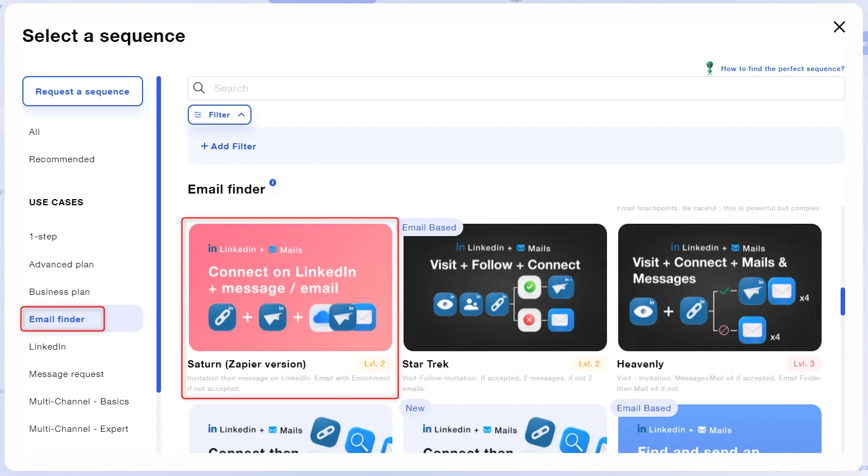Click the Lvl. 2 badge on Saturn
868x476 pixels.
pos(374,364)
